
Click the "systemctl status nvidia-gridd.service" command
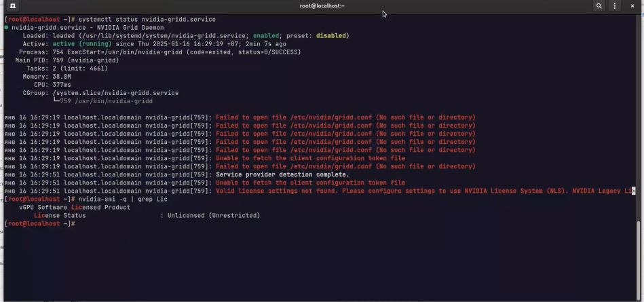(x=147, y=20)
